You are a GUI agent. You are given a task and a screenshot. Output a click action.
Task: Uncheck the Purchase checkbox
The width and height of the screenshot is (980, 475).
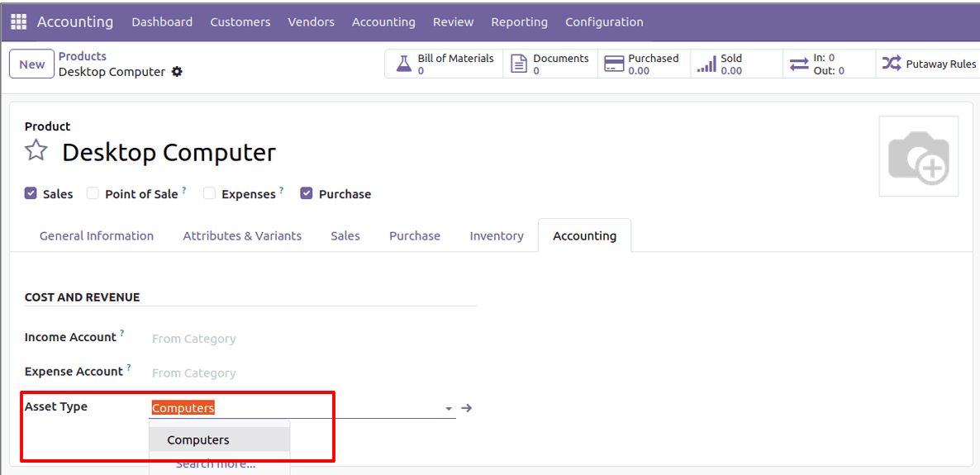point(307,194)
